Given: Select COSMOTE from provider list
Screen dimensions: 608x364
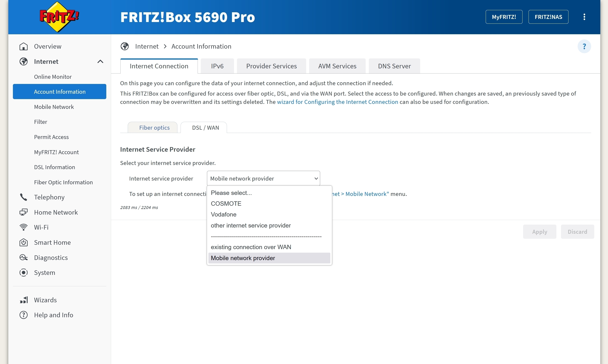Looking at the screenshot, I should pos(269,204).
